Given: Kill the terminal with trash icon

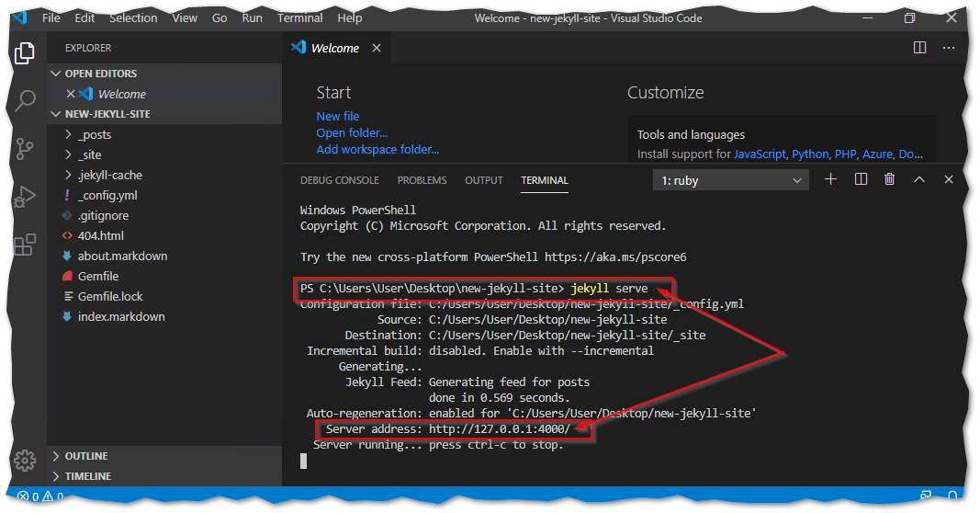Looking at the screenshot, I should [889, 179].
